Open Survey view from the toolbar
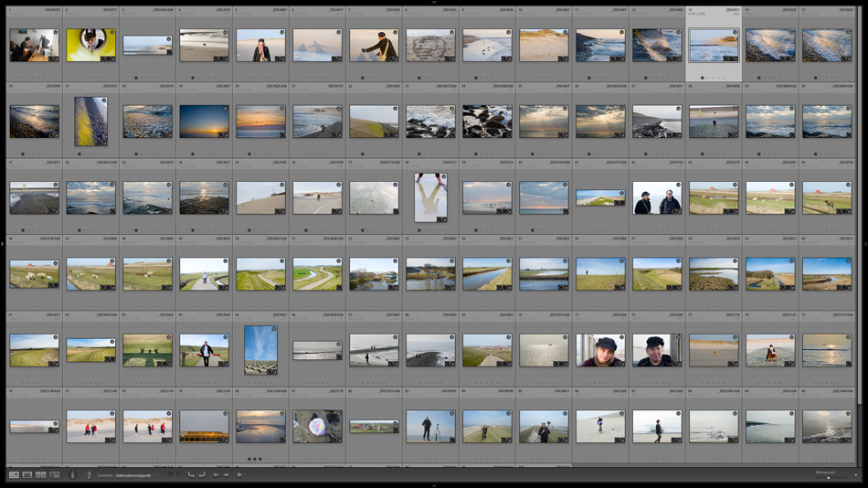 (x=54, y=475)
